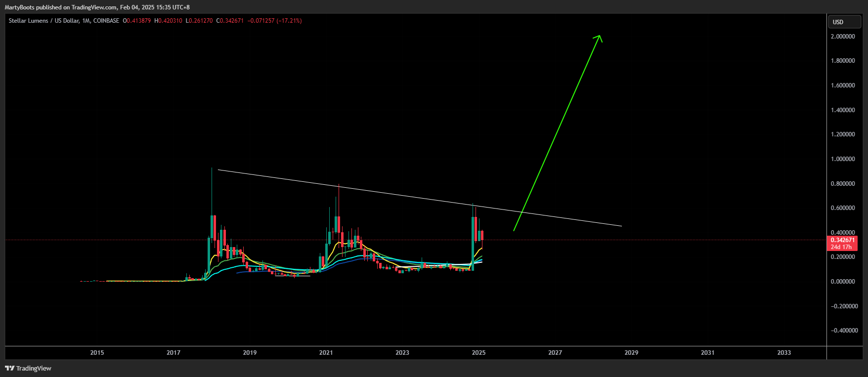Click the 0.000000 price axis label
The image size is (868, 377).
pyautogui.click(x=843, y=282)
